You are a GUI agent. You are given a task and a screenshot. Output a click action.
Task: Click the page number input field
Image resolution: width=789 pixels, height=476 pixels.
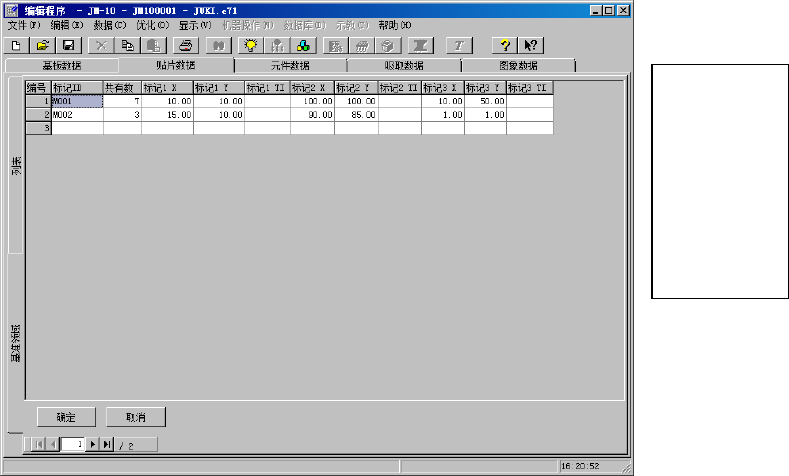tap(72, 444)
